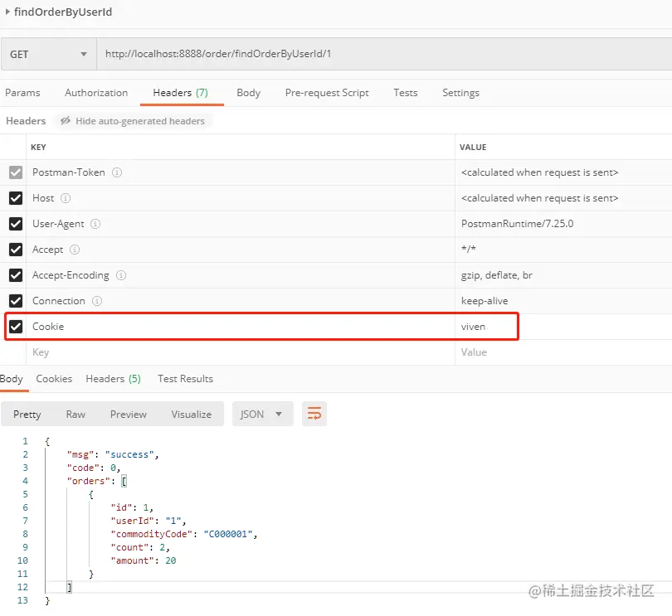Click the "orders" array line
The image size is (672, 616).
point(97,482)
